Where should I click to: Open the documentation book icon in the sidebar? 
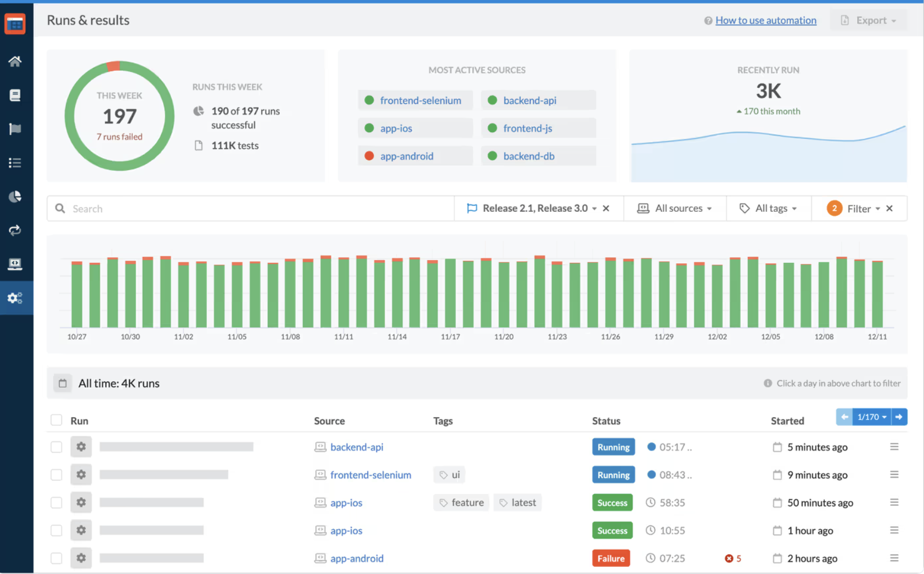15,95
